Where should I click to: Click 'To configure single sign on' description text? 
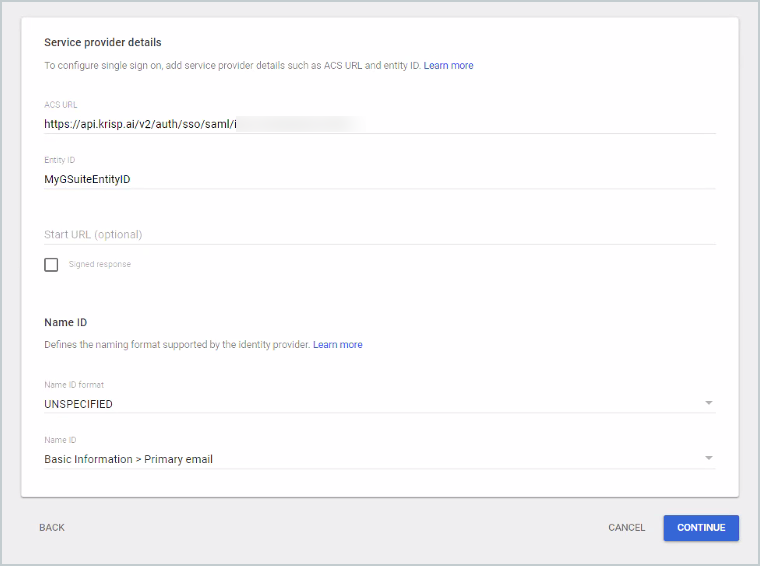232,65
